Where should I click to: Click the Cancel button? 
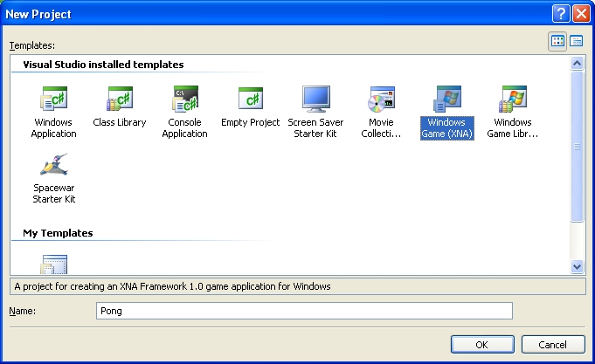pos(553,344)
